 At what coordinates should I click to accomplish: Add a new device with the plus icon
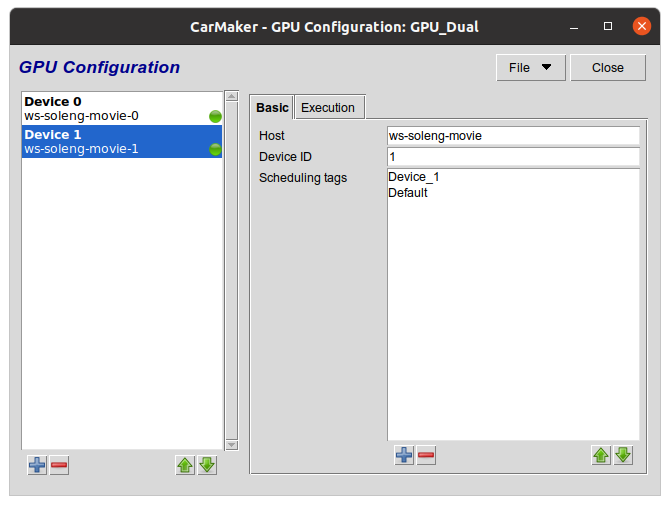[37, 465]
